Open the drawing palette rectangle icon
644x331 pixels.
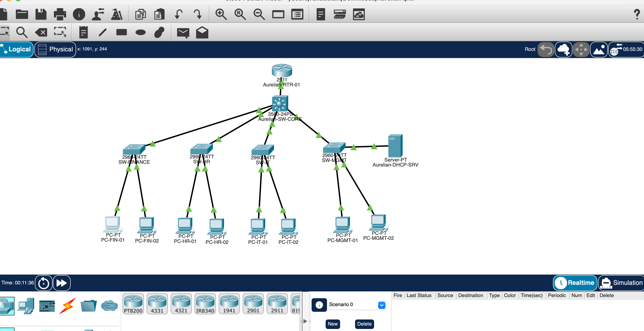point(278,14)
